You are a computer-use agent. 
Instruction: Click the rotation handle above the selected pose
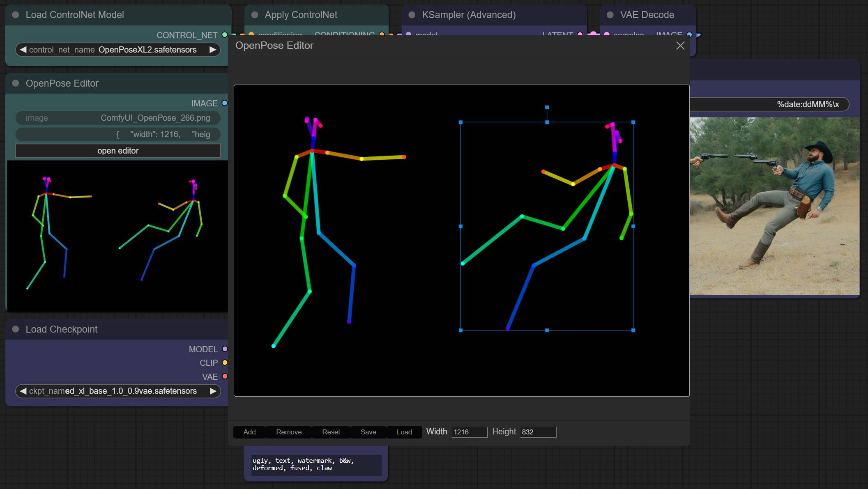coord(547,107)
